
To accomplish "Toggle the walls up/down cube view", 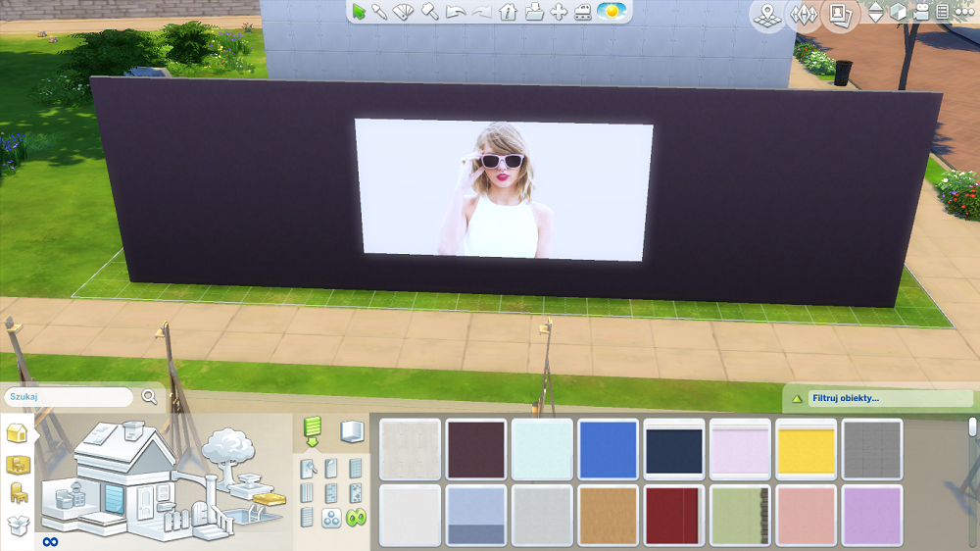I will click(898, 12).
